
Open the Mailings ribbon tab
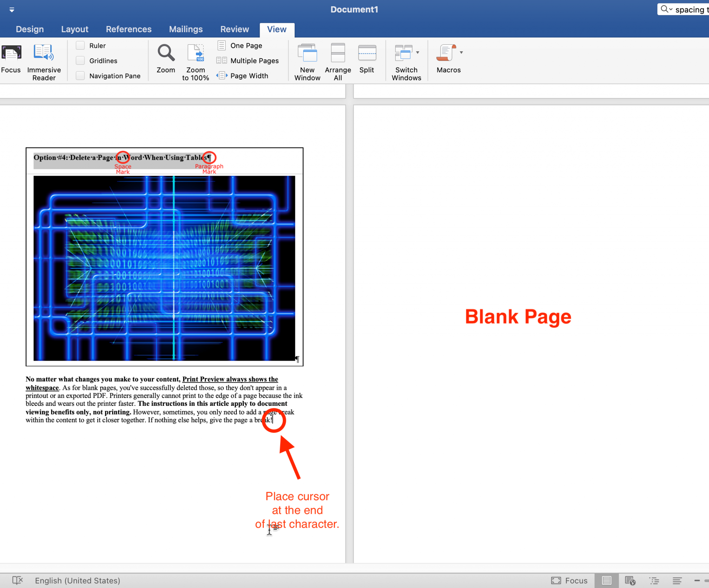point(186,29)
